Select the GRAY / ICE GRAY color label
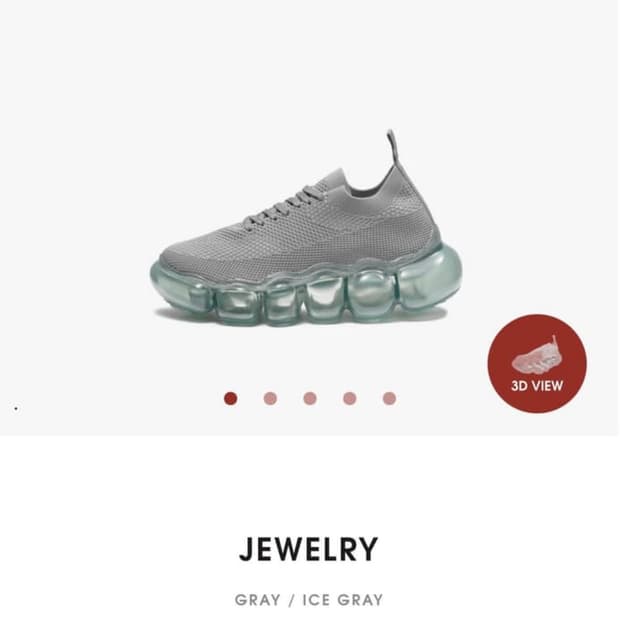Viewport: 620px width, 620px height. click(309, 600)
